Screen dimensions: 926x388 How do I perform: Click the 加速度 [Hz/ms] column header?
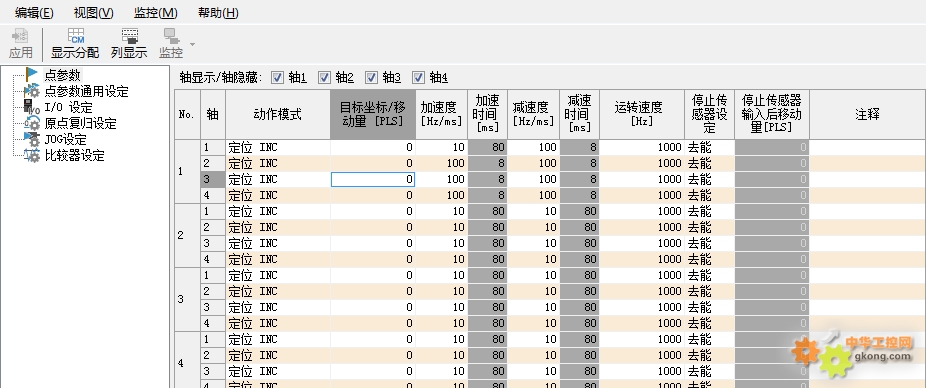(x=442, y=115)
